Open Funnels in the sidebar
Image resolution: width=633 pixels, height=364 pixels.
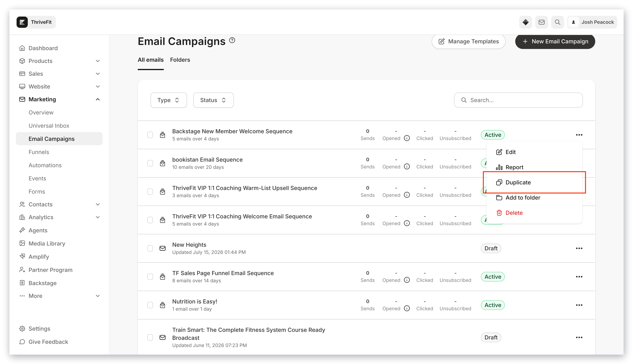39,152
